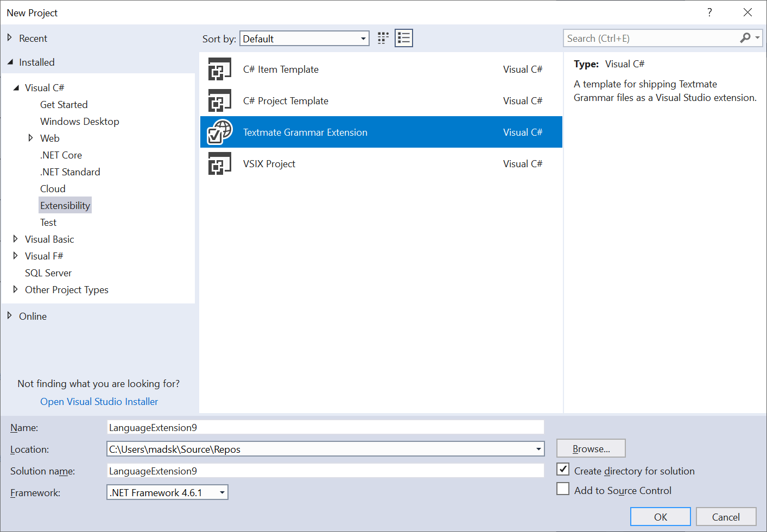Click the Textmate Grammar Extension globe icon

coord(220,132)
